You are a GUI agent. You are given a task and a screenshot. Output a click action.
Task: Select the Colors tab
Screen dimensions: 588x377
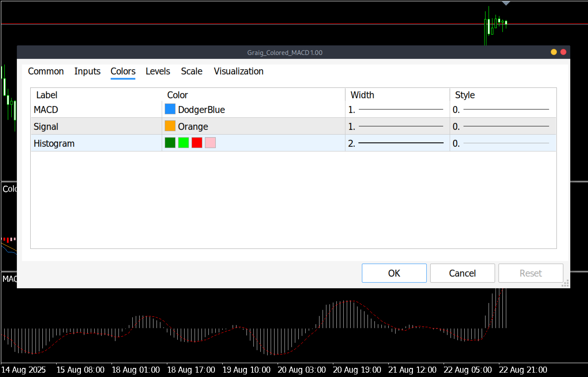click(123, 71)
